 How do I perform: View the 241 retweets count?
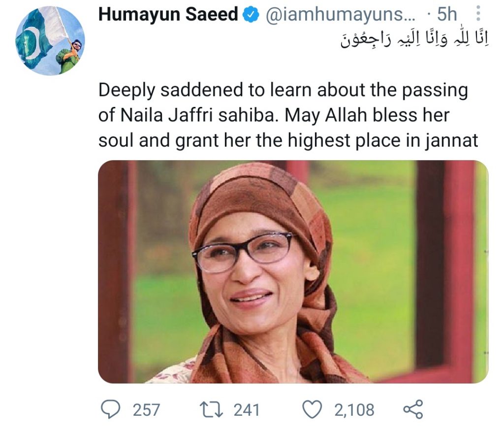(247, 410)
